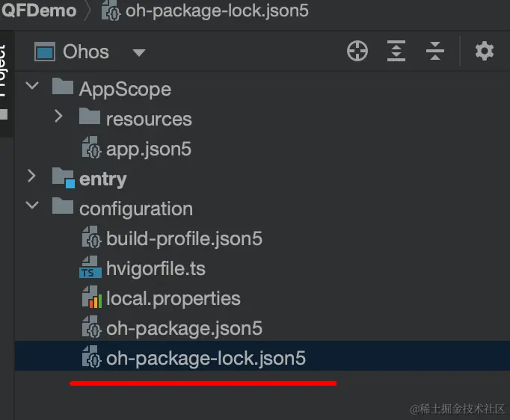Click oh-package-lock.json5 in the breadcrumb
510x420 pixels.
click(x=217, y=10)
